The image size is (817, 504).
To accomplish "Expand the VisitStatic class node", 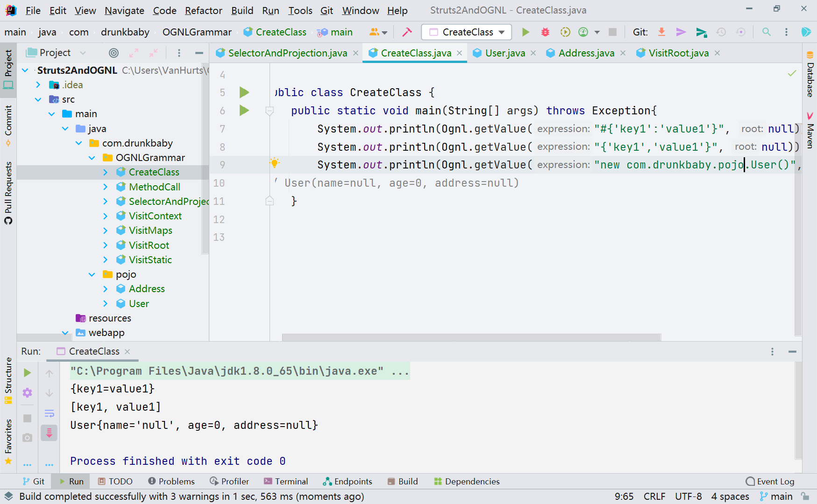I will click(x=106, y=260).
